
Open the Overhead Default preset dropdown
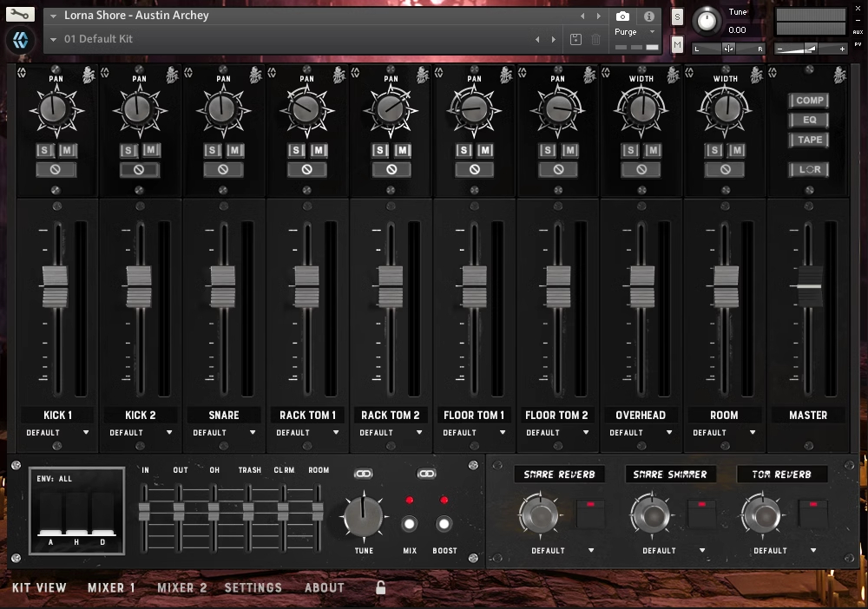641,433
